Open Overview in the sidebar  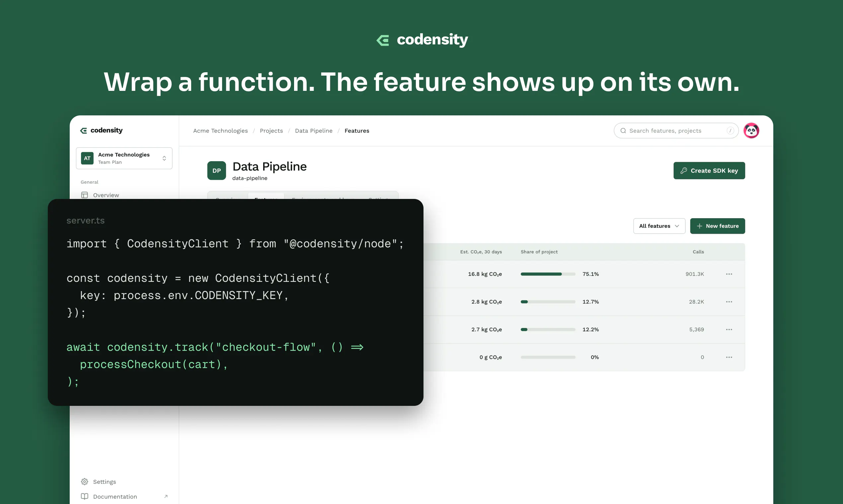[106, 195]
